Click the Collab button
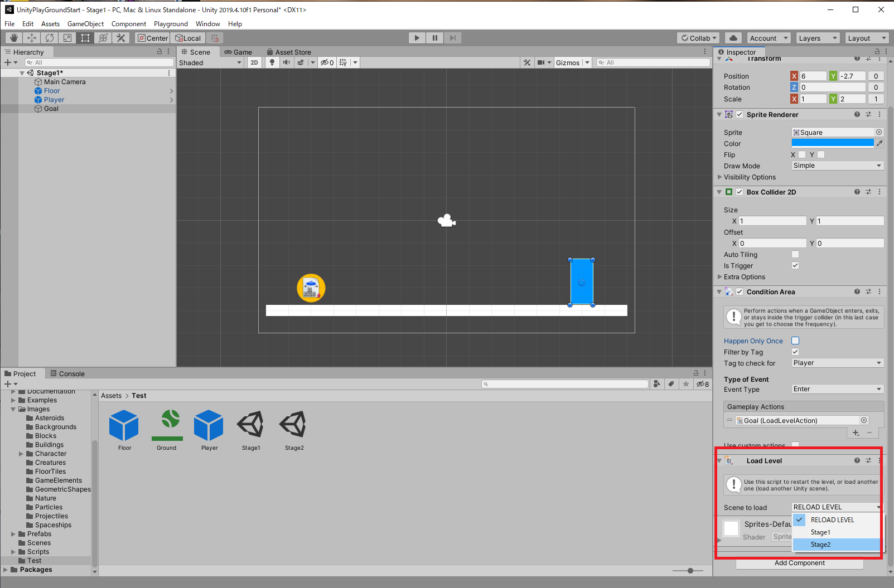894x588 pixels. (698, 38)
